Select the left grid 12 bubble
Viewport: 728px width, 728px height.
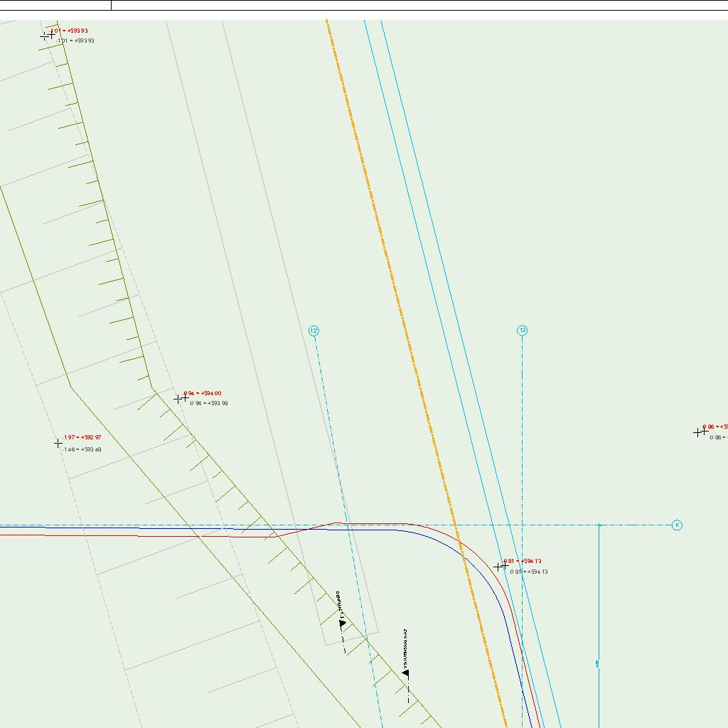(314, 331)
